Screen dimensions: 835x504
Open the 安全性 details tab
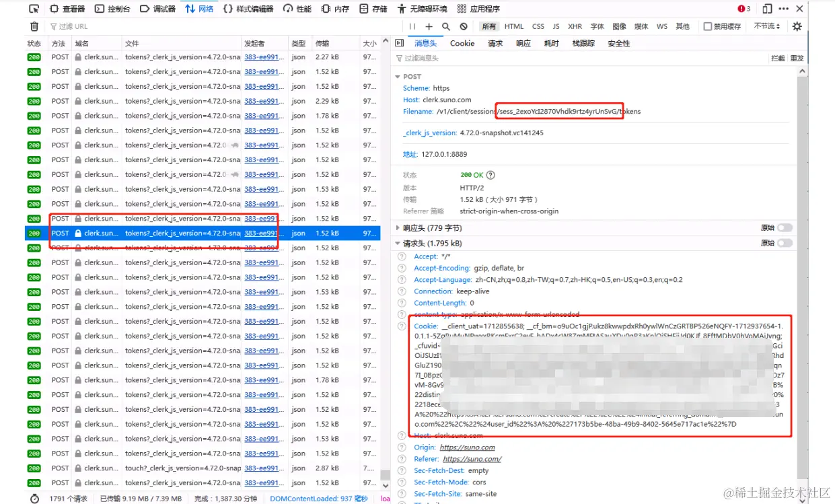click(619, 43)
